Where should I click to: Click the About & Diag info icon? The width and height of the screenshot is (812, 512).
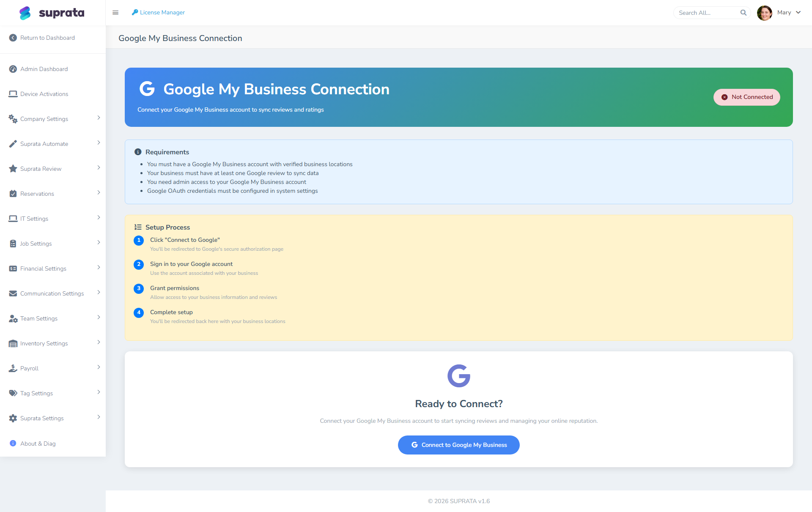tap(13, 443)
